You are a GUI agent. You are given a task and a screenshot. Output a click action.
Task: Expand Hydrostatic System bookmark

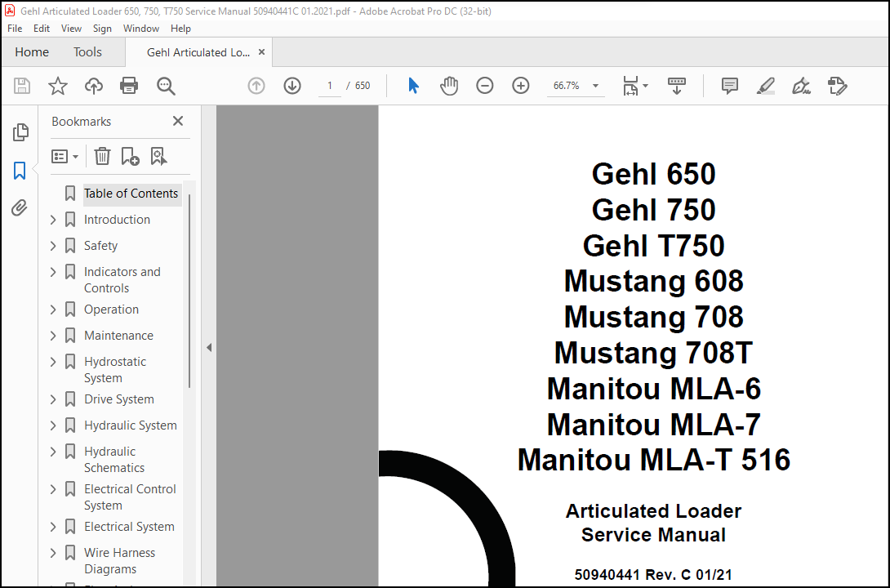(53, 362)
